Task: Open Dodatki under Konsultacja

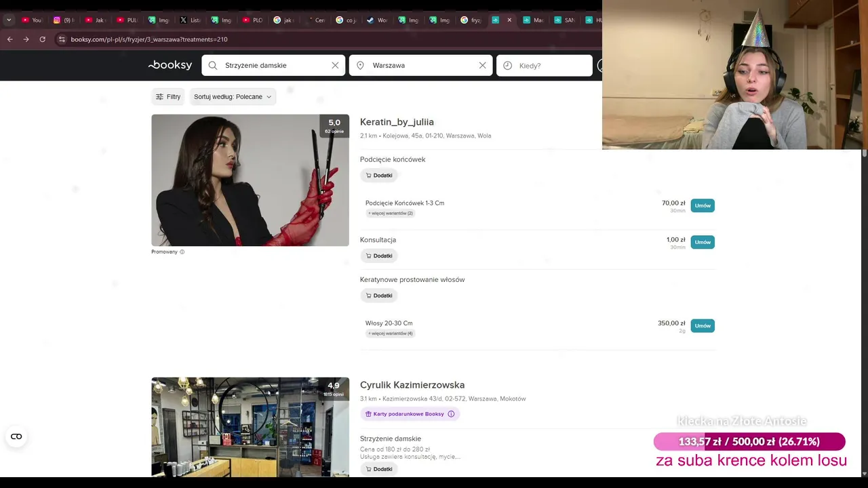Action: [379, 256]
